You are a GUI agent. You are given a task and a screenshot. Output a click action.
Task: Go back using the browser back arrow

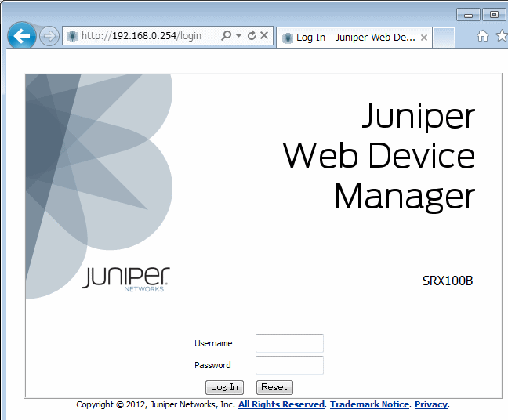click(x=21, y=35)
